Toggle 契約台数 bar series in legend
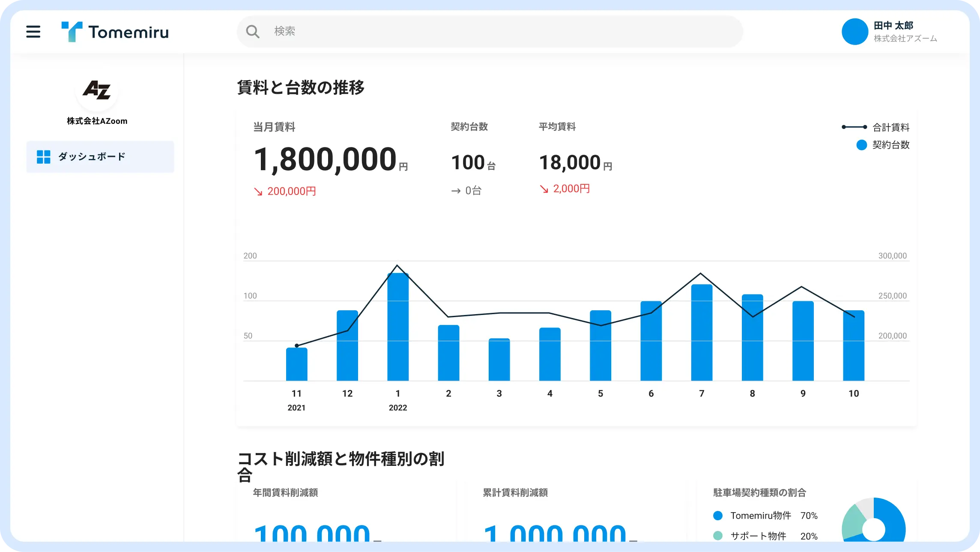This screenshot has height=552, width=980. click(x=890, y=145)
